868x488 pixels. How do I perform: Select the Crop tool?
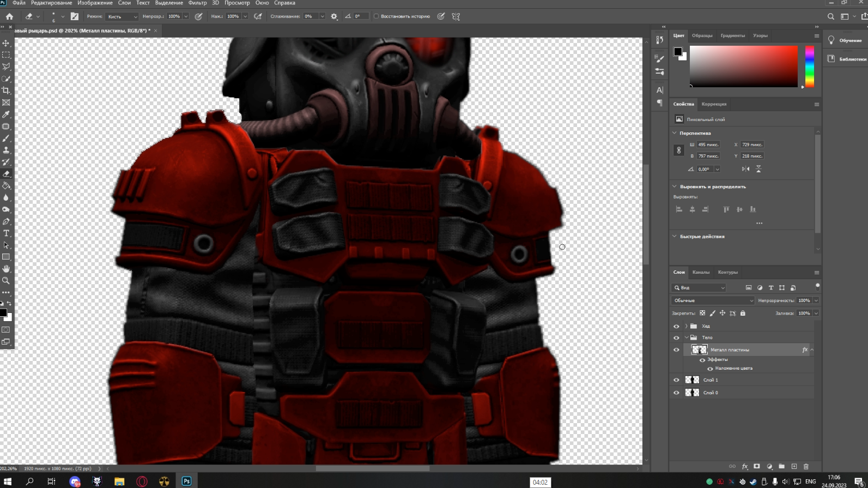(x=6, y=91)
